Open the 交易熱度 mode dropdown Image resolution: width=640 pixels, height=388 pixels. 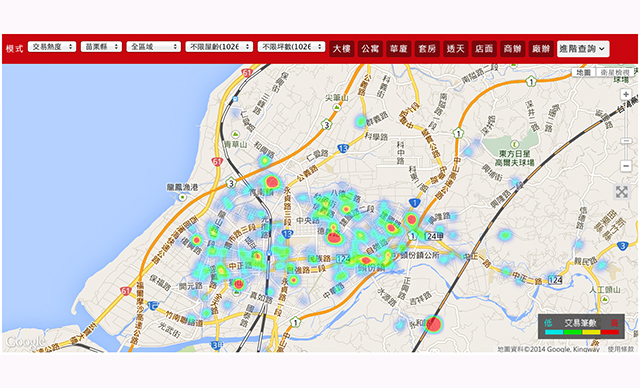pos(52,47)
